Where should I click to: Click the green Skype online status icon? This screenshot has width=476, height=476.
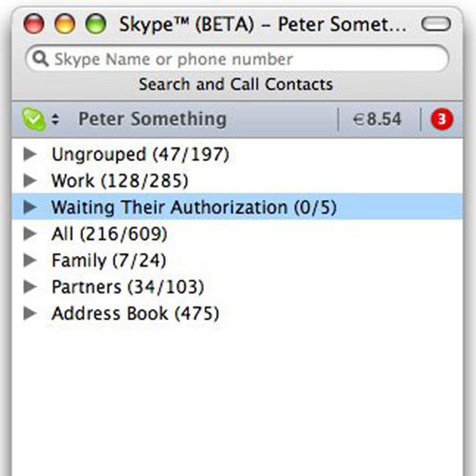click(x=34, y=119)
